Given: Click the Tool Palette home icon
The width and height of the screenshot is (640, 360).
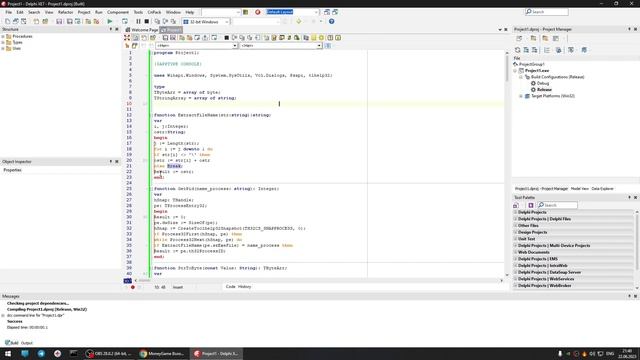Looking at the screenshot, I should 516,205.
